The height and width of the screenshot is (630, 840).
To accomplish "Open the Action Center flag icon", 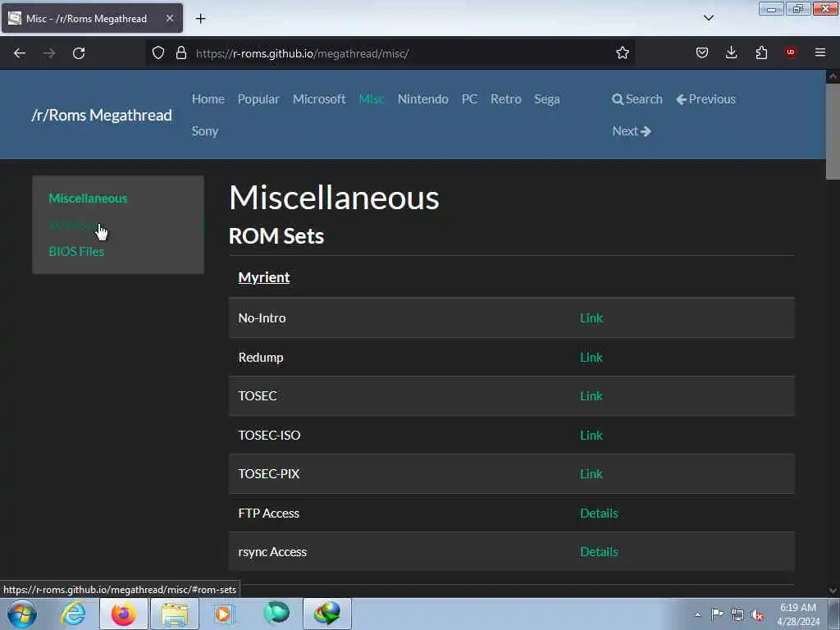I will [717, 614].
